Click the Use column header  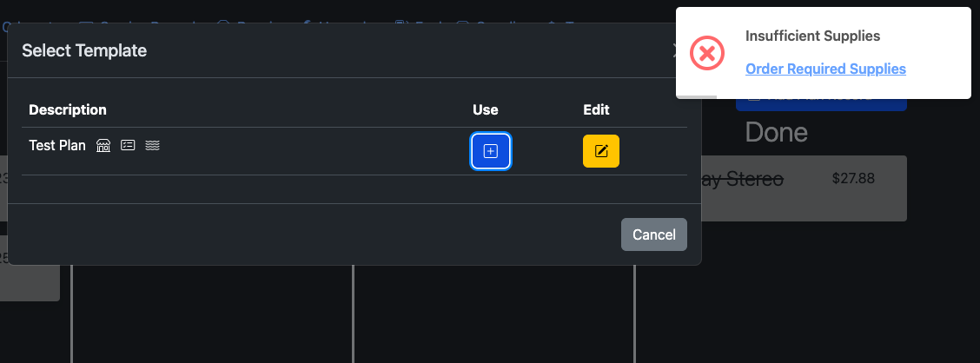coord(485,109)
